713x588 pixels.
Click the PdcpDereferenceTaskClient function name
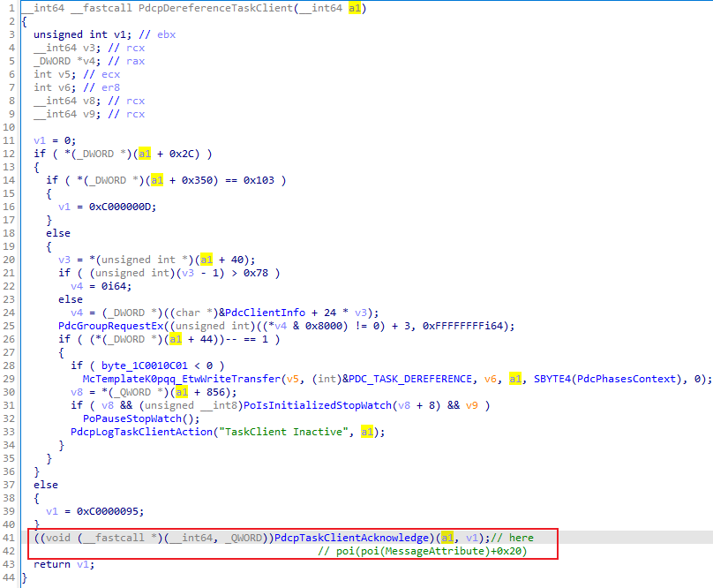pyautogui.click(x=215, y=8)
